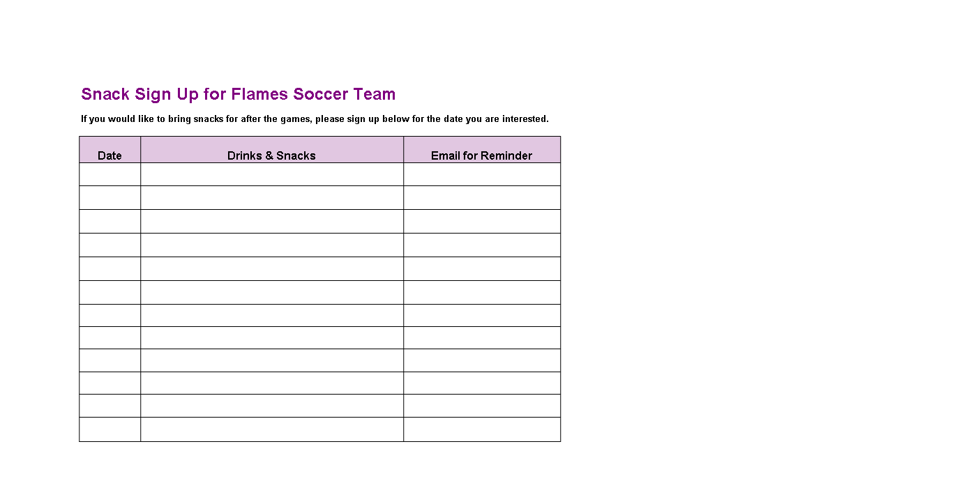Click the instruction sentence below the title
This screenshot has width=980, height=504.
tap(315, 119)
